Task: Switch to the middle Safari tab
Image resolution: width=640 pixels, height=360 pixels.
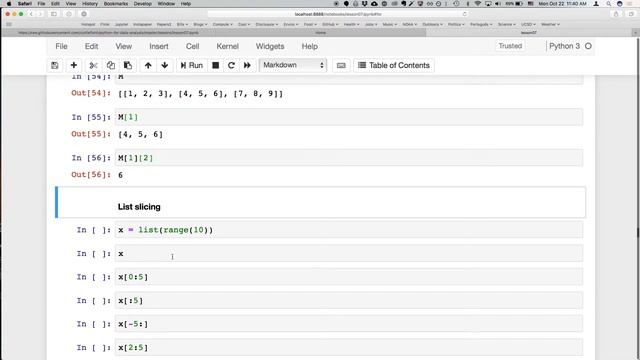Action: [320, 33]
